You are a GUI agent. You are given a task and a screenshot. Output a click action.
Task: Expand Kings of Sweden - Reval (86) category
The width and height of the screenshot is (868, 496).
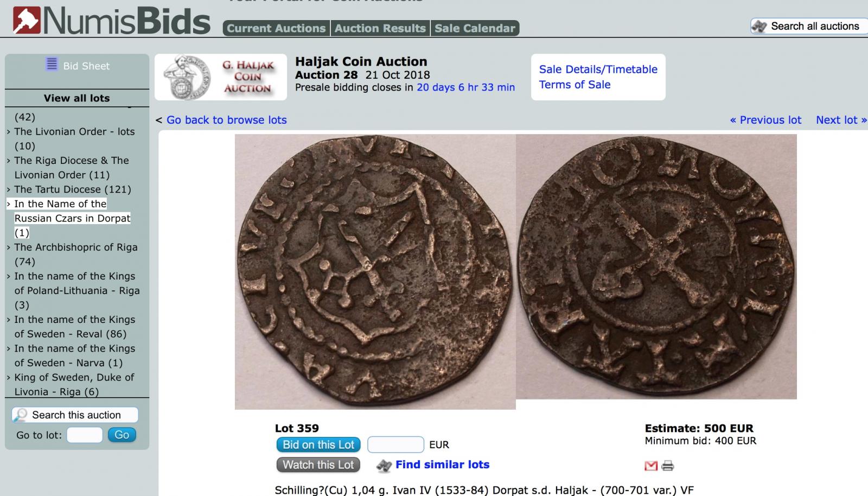click(x=75, y=327)
